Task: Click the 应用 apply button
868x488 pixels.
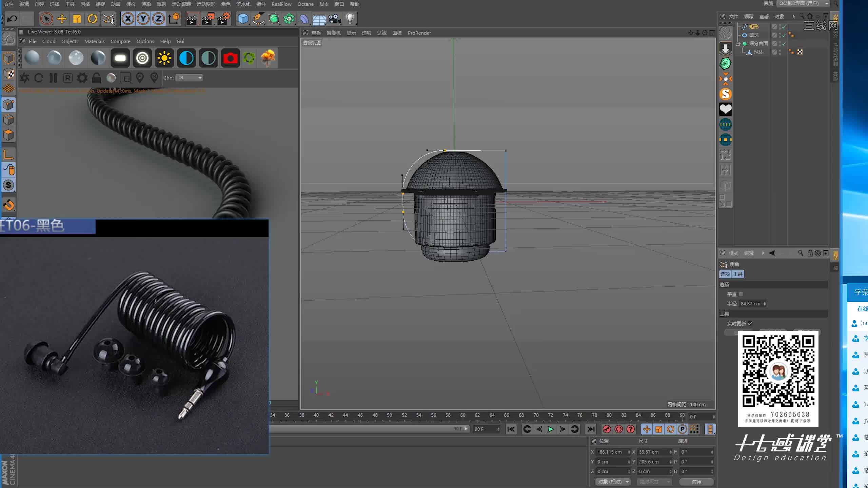Action: pos(696,482)
